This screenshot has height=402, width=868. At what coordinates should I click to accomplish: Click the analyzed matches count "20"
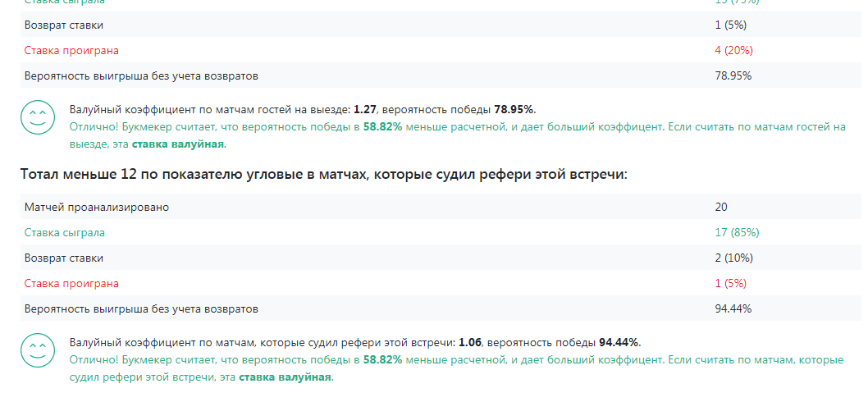721,207
